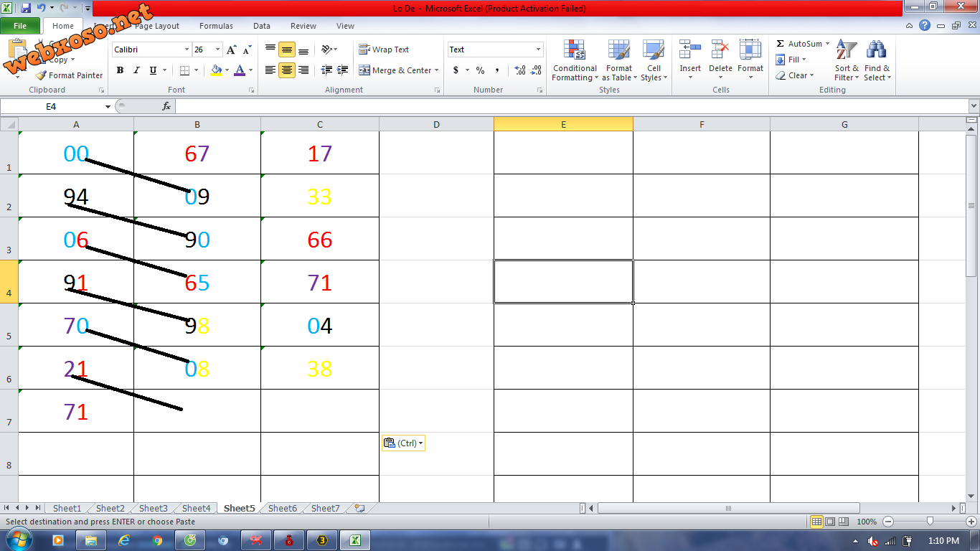Click Decrease Indent icon

click(326, 70)
